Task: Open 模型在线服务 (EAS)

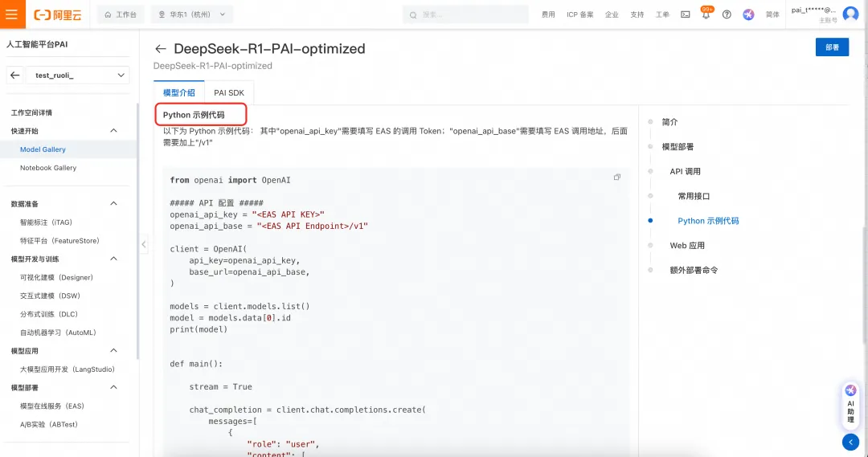Action: tap(52, 406)
